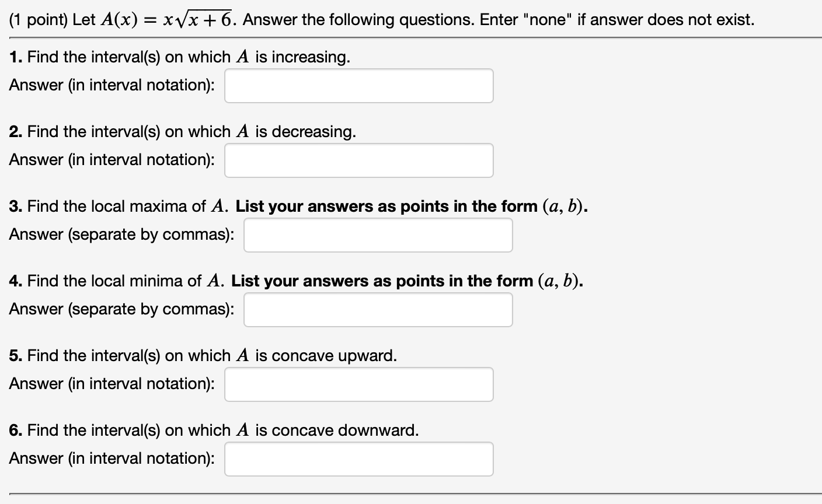Focus the question 6 interval notation field
Viewport: 822px width, 504px height.
click(x=358, y=459)
